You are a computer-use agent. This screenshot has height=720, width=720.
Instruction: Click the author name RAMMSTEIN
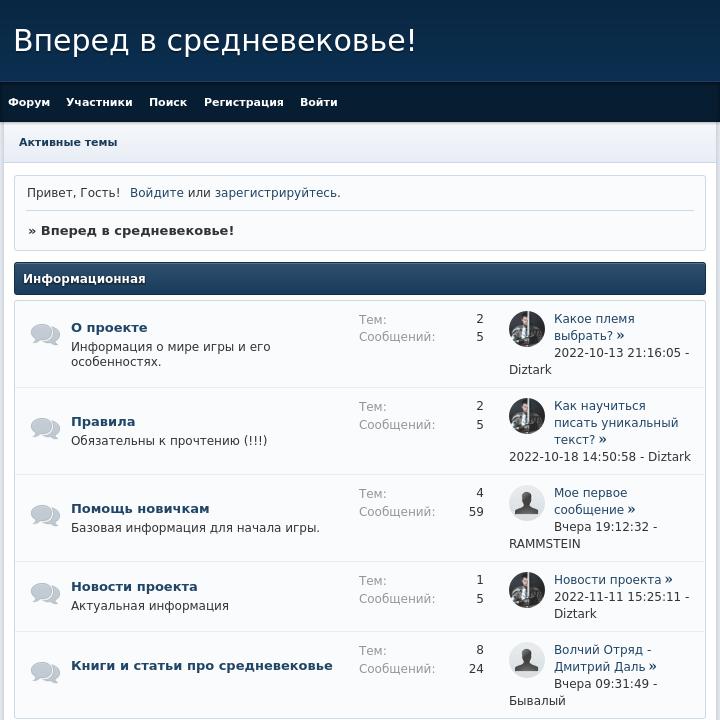[x=545, y=544]
